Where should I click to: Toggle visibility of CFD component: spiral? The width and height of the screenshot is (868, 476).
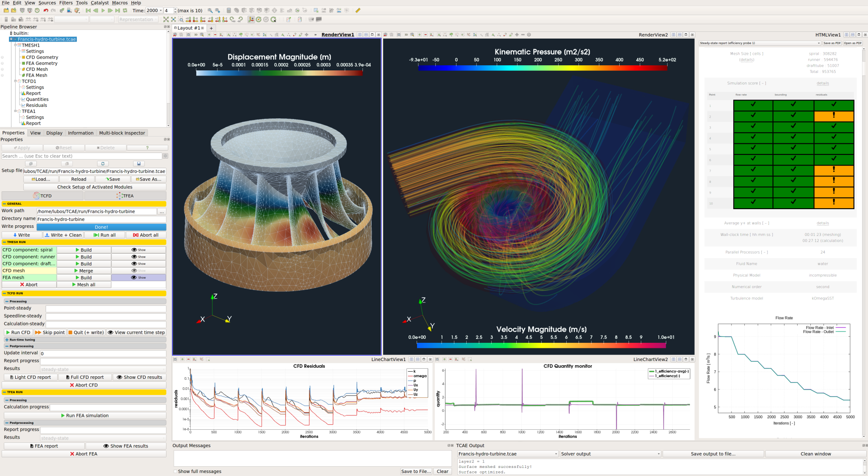click(139, 250)
